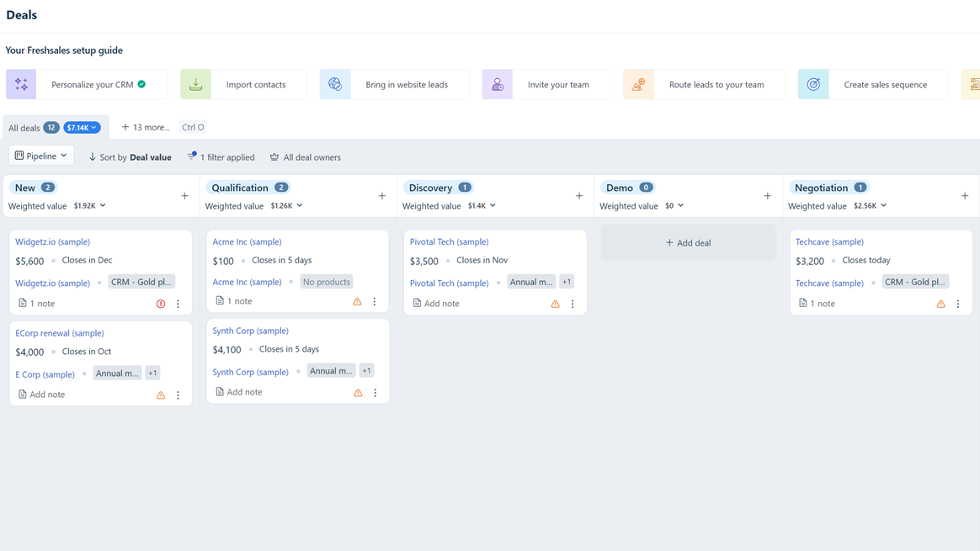Open Pivotal Tech (sample) deal title
This screenshot has height=551, width=980.
[x=450, y=241]
